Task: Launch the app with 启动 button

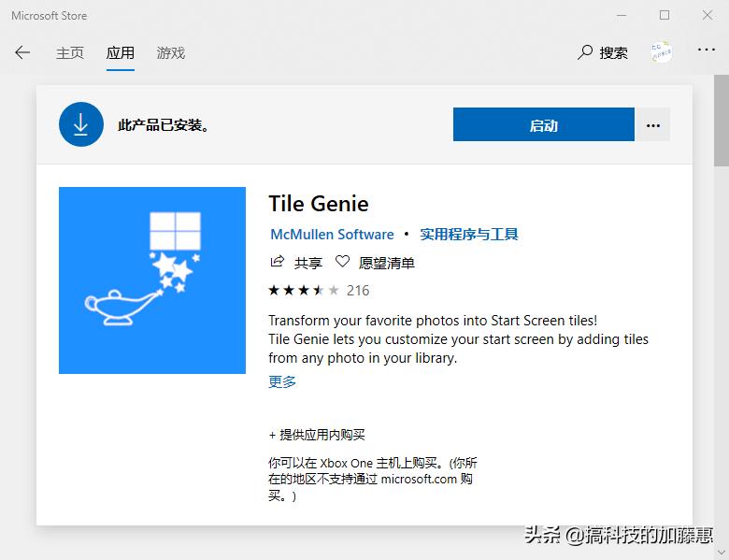Action: [544, 124]
